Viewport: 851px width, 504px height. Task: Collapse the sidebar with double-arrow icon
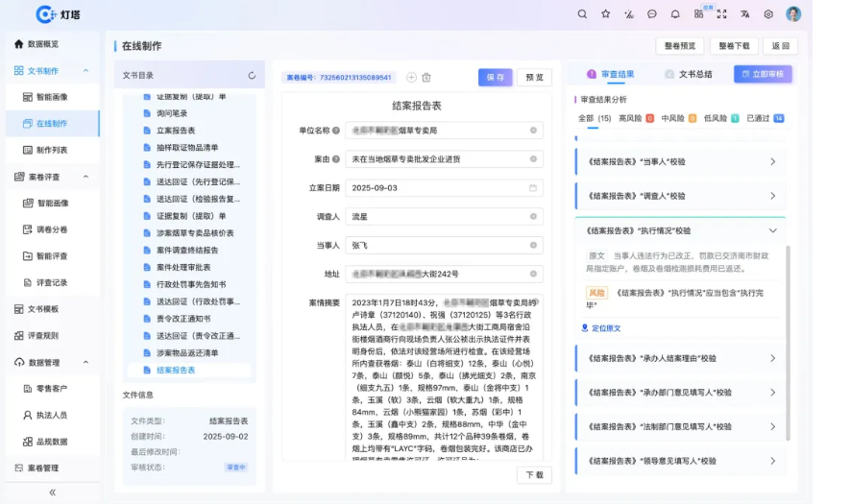point(53,492)
